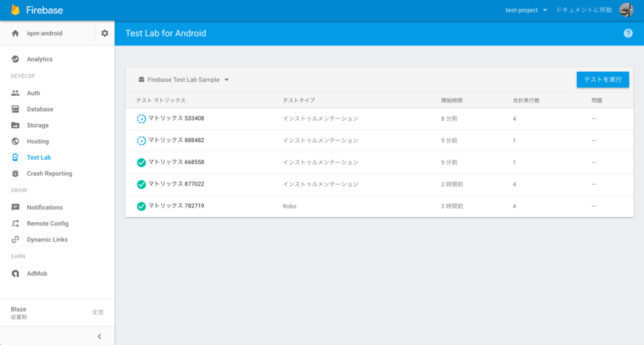
Task: Click the AdMob sidebar icon
Action: 15,273
